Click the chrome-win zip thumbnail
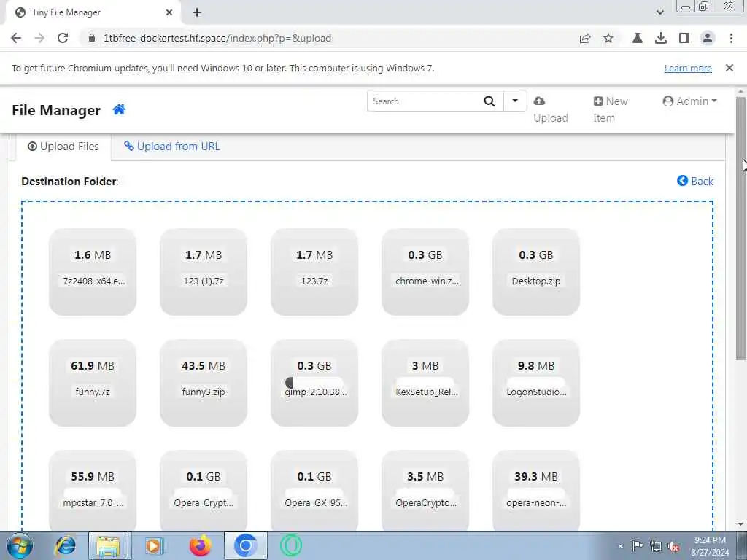747x560 pixels. pyautogui.click(x=425, y=272)
